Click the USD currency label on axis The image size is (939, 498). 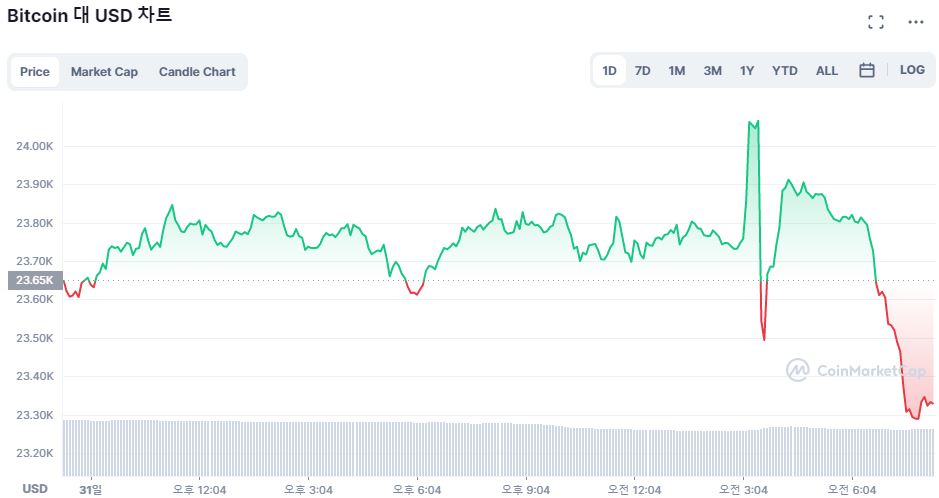point(35,489)
